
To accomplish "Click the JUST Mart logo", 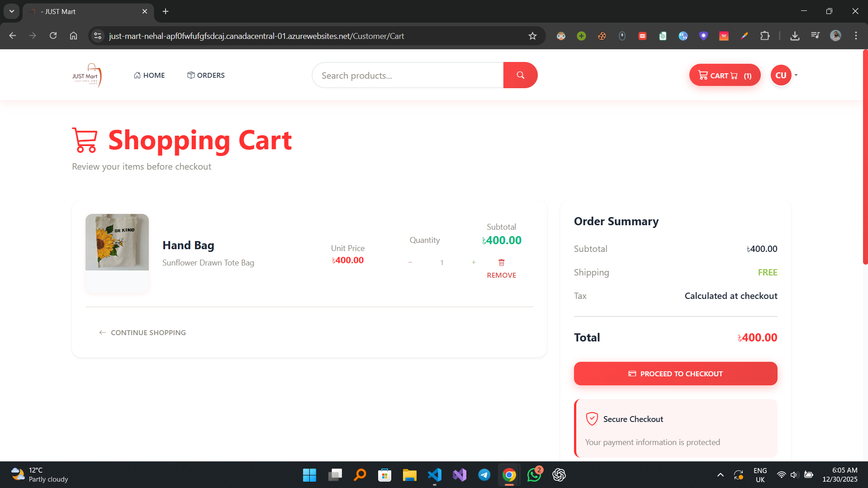I will (x=87, y=75).
